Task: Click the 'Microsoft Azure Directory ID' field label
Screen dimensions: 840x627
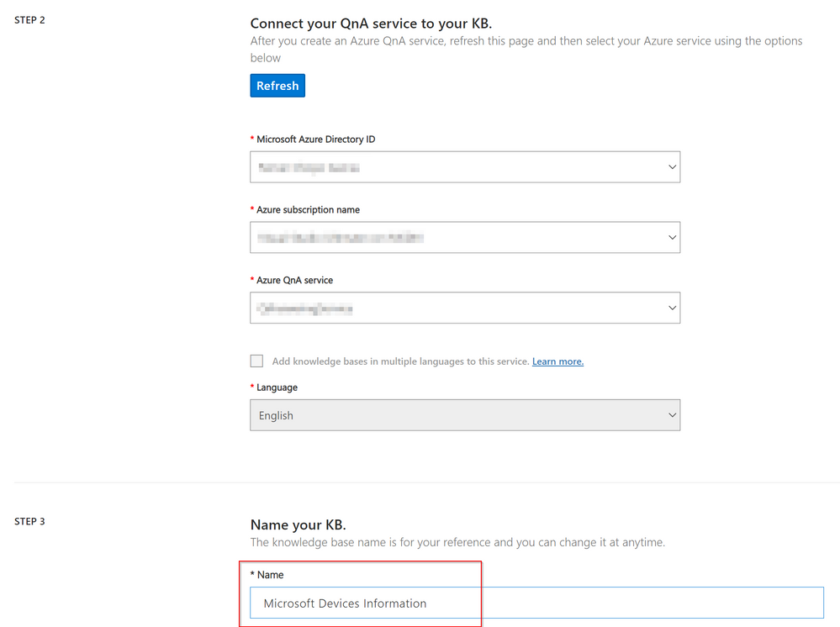Action: point(315,140)
